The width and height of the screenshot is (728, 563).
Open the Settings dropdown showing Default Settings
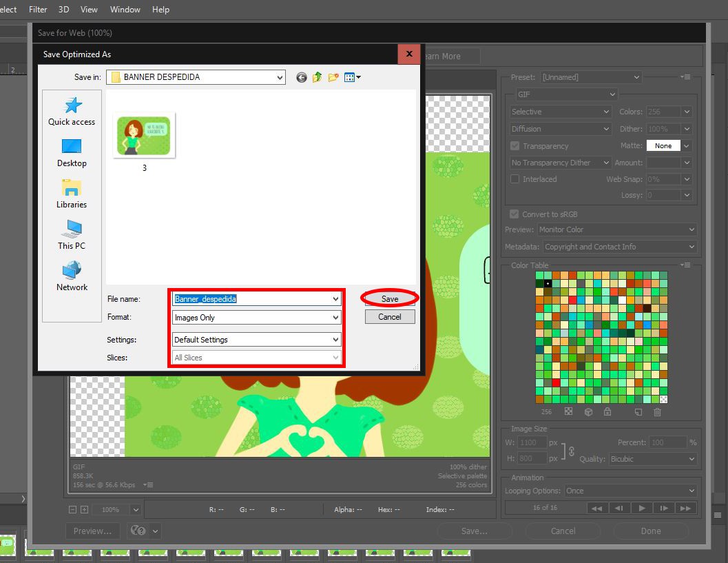point(256,340)
